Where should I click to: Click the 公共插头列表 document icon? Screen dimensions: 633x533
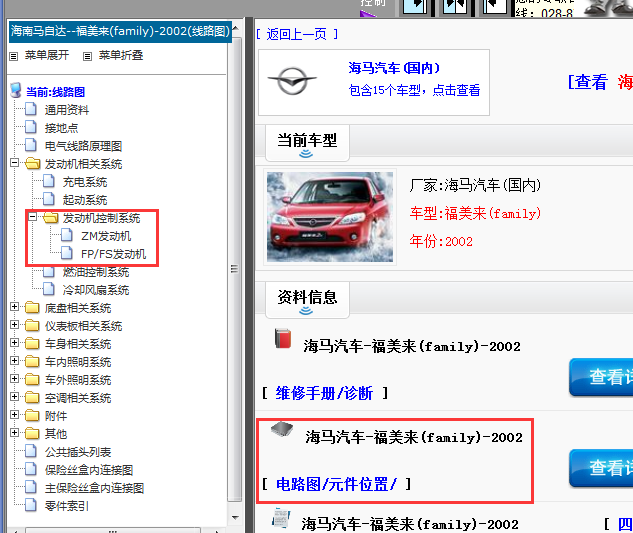click(31, 451)
